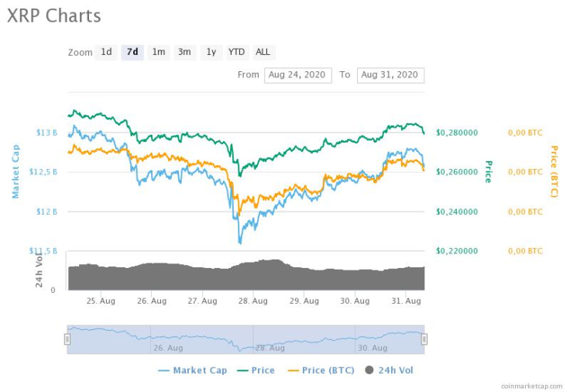The width and height of the screenshot is (570, 392).
Task: Click the 28. Aug x-axis label
Action: [x=253, y=301]
